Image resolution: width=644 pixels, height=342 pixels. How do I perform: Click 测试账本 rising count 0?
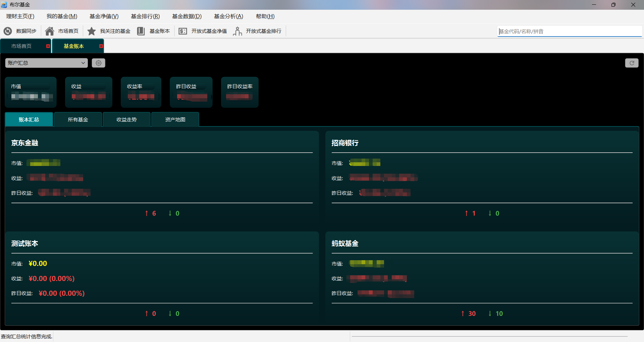tap(150, 313)
